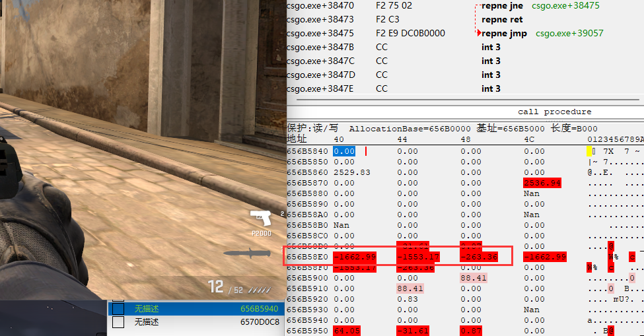Click the 'repne ret' instruction
644x336 pixels.
502,19
